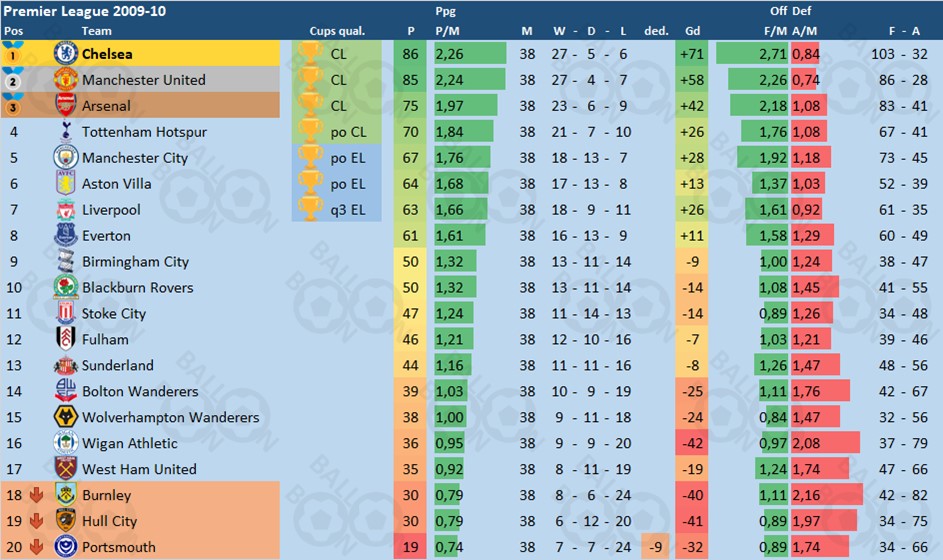Click the trophy icon beside q3 EL

point(310,209)
